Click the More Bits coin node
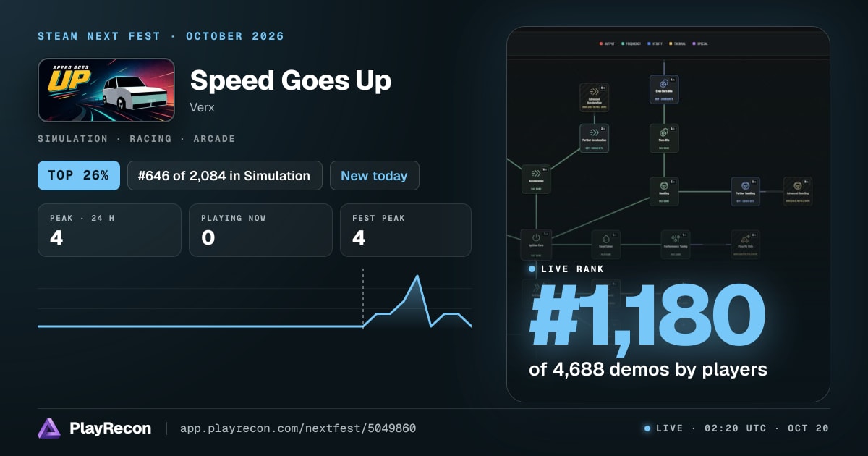 point(664,138)
